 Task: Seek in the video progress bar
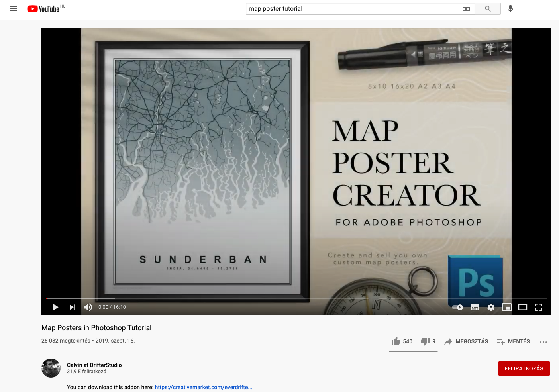[296, 298]
